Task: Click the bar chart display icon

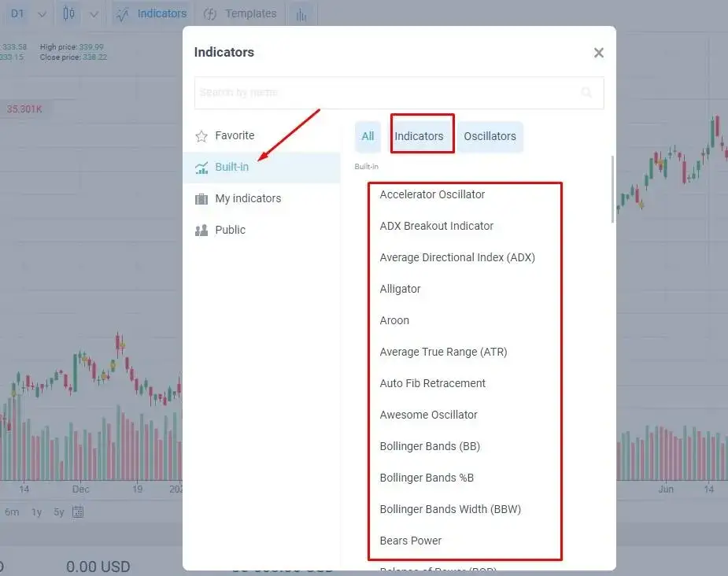Action: [301, 13]
